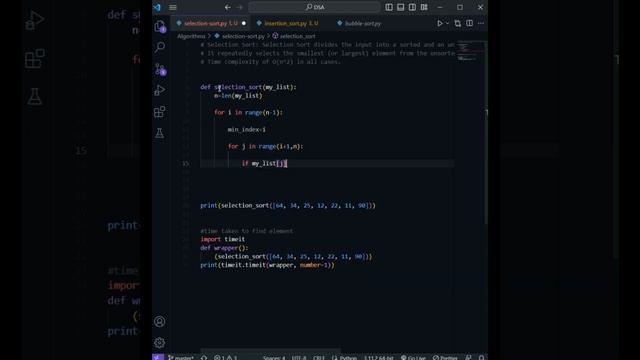Click the first Selection Sort comment line
Screen dimensions: 640x360
tap(327, 45)
